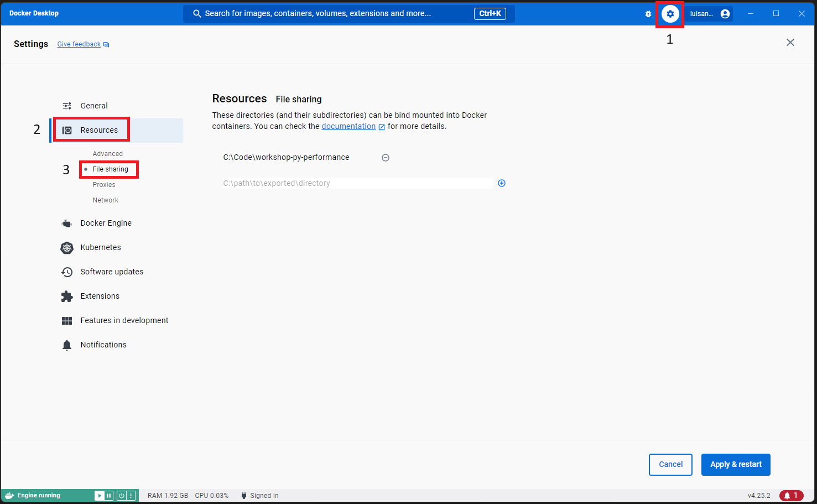Click the Settings gear icon in title bar
This screenshot has height=504, width=817.
(x=670, y=14)
